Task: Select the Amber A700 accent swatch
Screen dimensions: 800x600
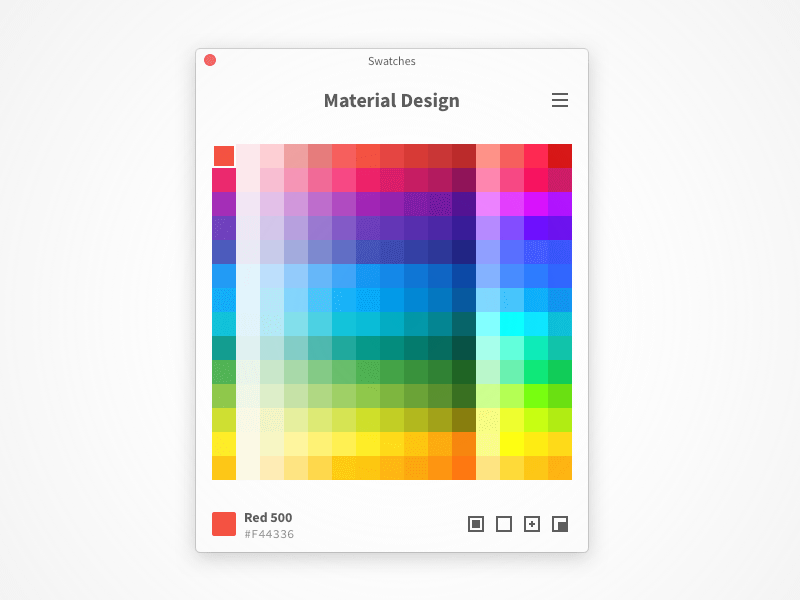Action: [x=560, y=467]
